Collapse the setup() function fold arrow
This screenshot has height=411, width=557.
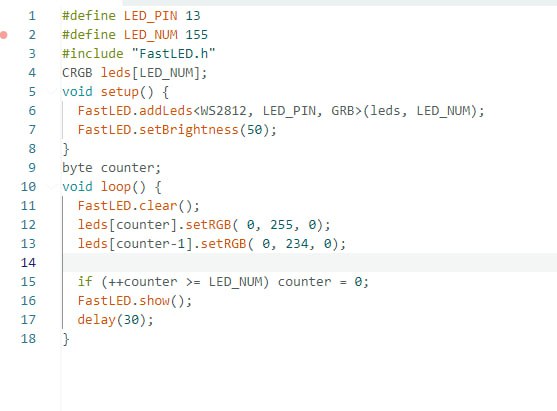[x=52, y=92]
